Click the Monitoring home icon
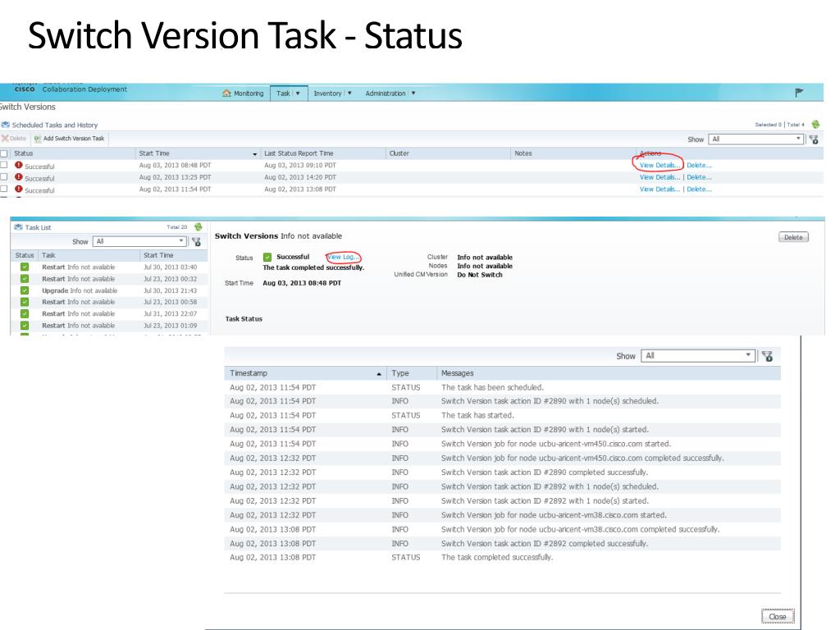The height and width of the screenshot is (630, 840). tap(229, 94)
